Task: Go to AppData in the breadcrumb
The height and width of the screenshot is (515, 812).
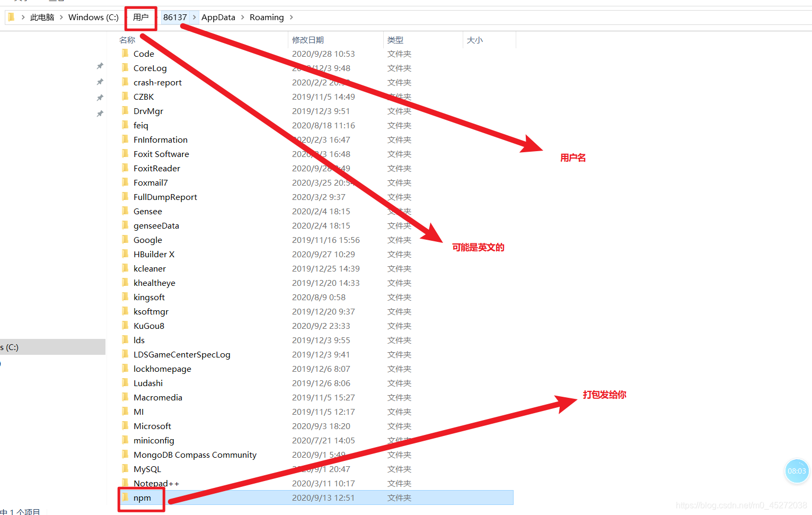Action: pyautogui.click(x=218, y=18)
